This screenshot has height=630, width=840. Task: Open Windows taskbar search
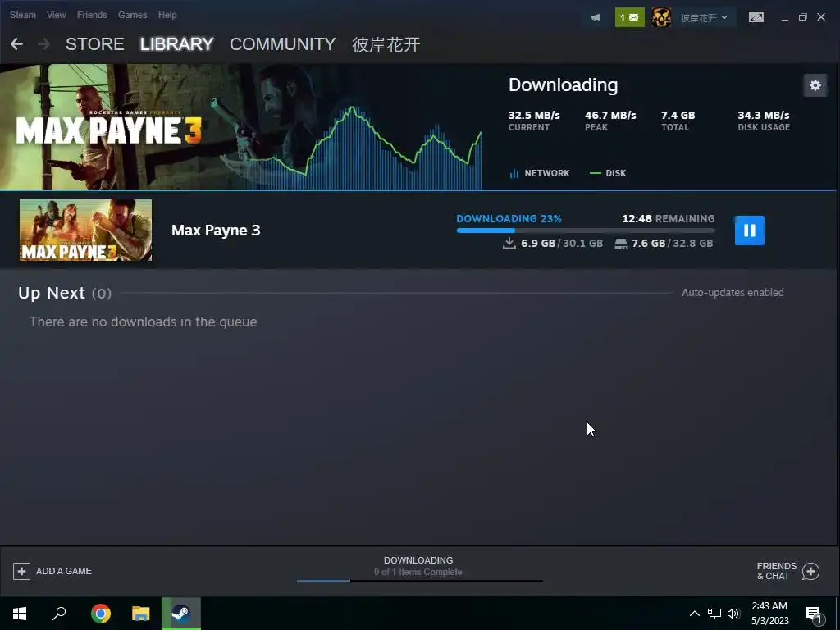click(59, 614)
